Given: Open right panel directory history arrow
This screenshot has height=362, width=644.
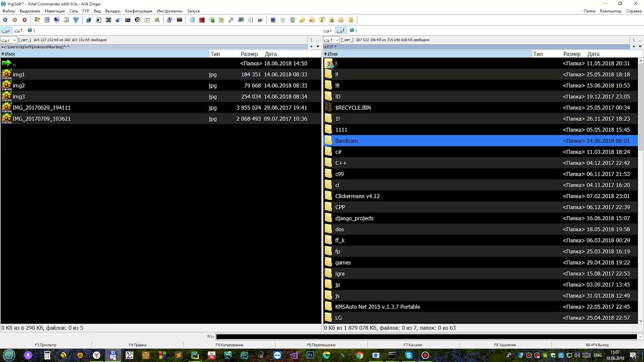Looking at the screenshot, I should [x=640, y=47].
